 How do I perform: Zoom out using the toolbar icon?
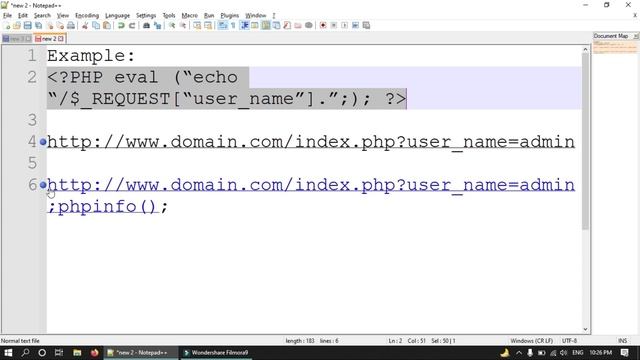pos(183,25)
